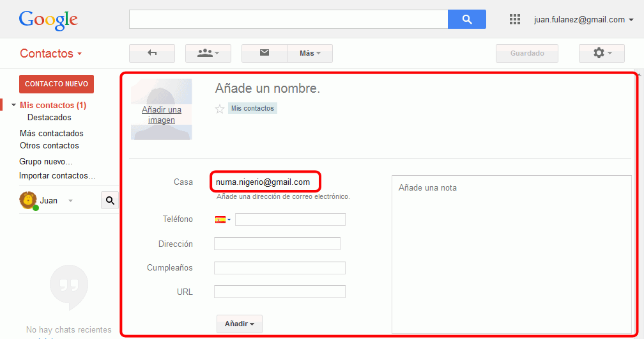Click the URL input field
The image size is (644, 339).
280,292
